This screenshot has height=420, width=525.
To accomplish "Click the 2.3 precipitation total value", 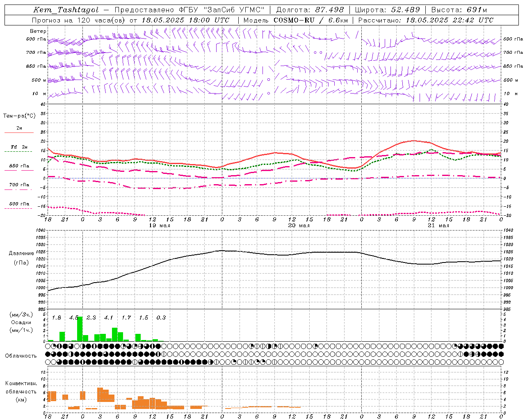I will (x=91, y=317).
